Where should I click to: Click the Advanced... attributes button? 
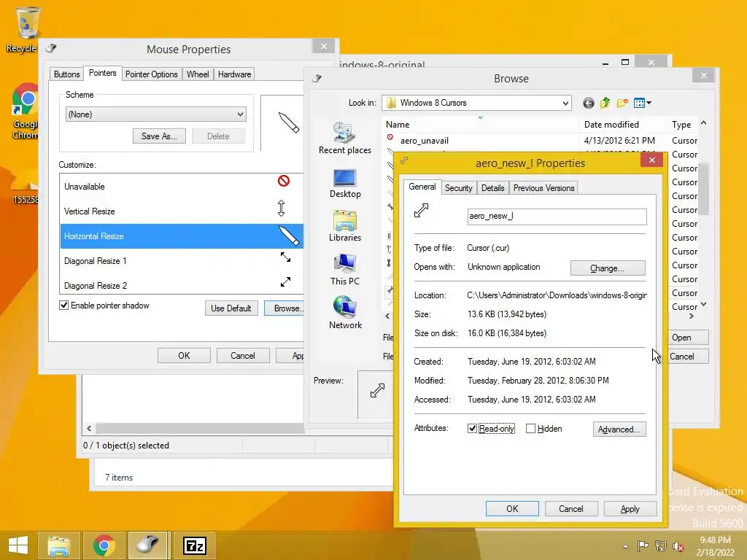[x=619, y=429]
